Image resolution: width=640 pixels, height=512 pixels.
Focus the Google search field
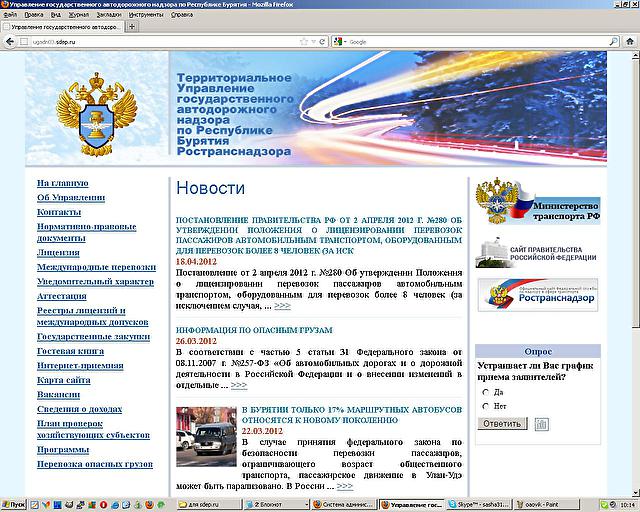478,42
